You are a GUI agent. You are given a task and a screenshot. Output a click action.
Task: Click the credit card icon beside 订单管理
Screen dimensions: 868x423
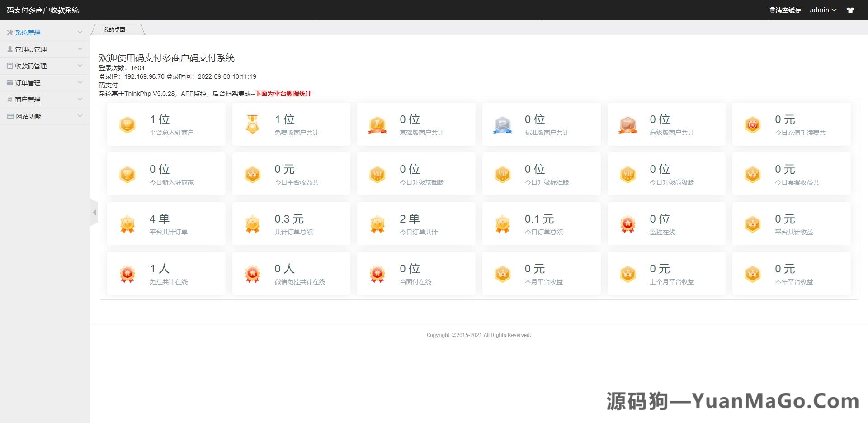pyautogui.click(x=9, y=82)
